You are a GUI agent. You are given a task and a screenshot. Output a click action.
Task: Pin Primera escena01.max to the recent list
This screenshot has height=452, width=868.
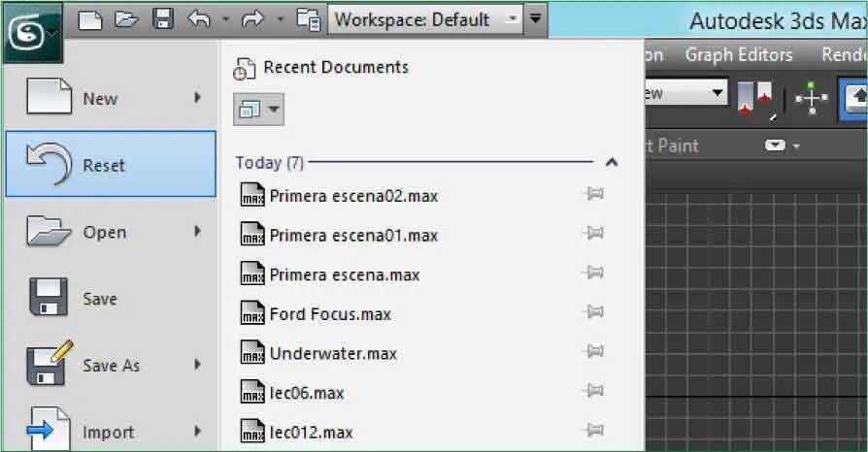click(x=593, y=233)
